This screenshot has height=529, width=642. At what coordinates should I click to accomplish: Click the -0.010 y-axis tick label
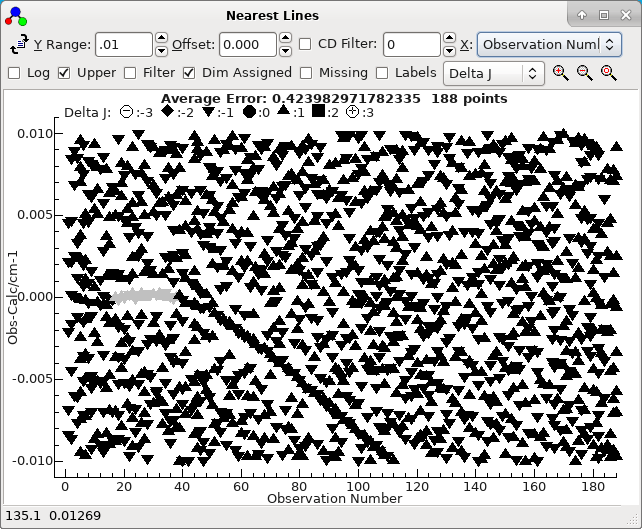tap(33, 461)
